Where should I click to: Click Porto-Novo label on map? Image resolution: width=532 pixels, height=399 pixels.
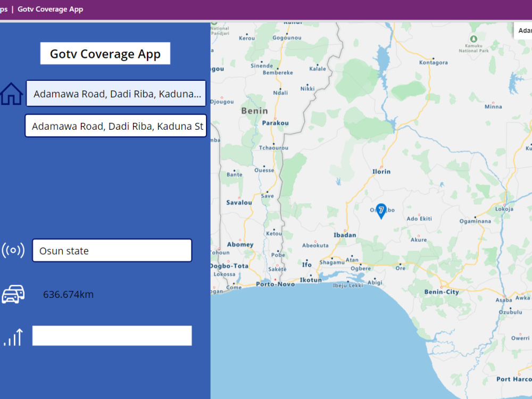click(x=275, y=284)
